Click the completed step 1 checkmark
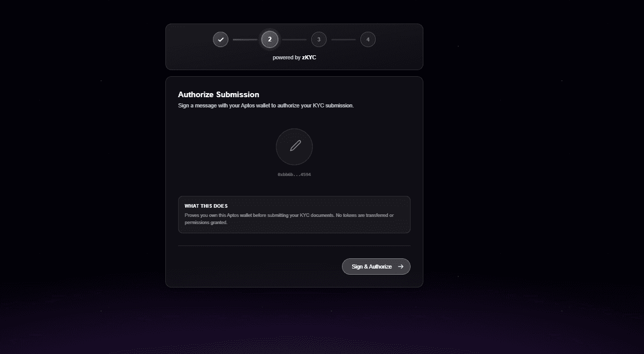 (221, 39)
